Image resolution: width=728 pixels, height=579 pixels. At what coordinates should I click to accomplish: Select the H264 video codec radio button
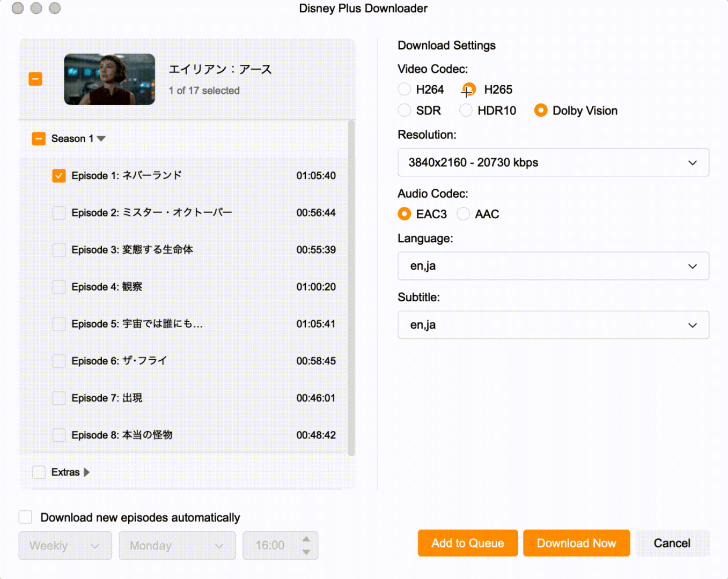click(405, 90)
